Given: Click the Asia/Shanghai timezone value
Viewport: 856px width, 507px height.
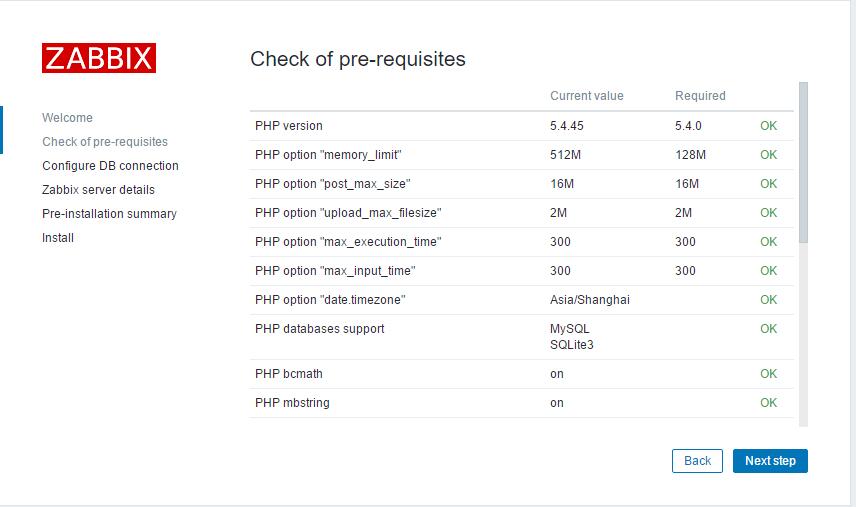Looking at the screenshot, I should click(x=590, y=300).
